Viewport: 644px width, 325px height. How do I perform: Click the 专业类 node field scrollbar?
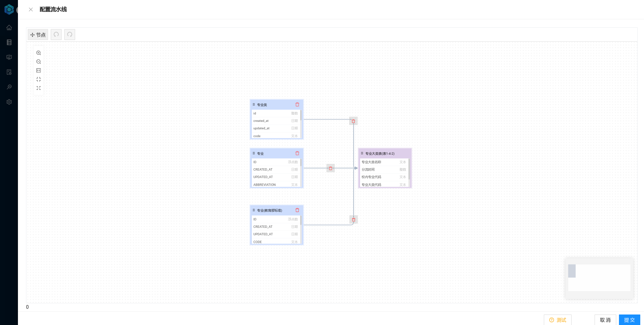pyautogui.click(x=301, y=115)
